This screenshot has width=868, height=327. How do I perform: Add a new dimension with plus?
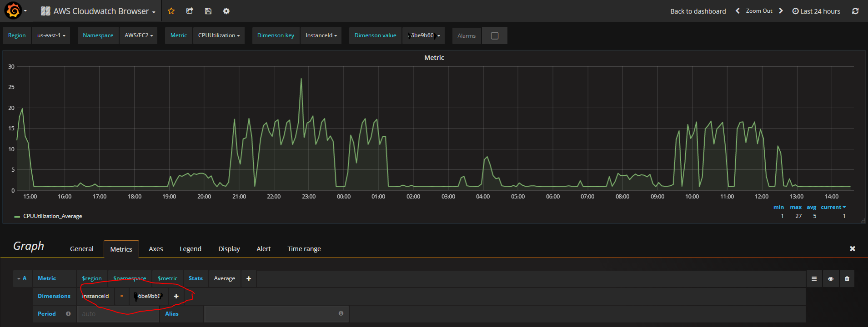pos(176,296)
